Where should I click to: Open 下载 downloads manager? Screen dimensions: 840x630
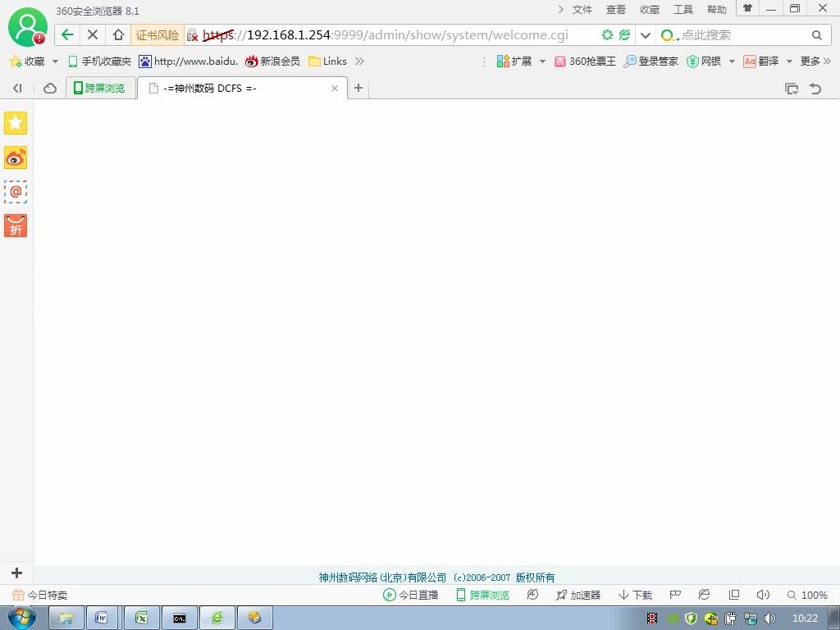point(636,595)
